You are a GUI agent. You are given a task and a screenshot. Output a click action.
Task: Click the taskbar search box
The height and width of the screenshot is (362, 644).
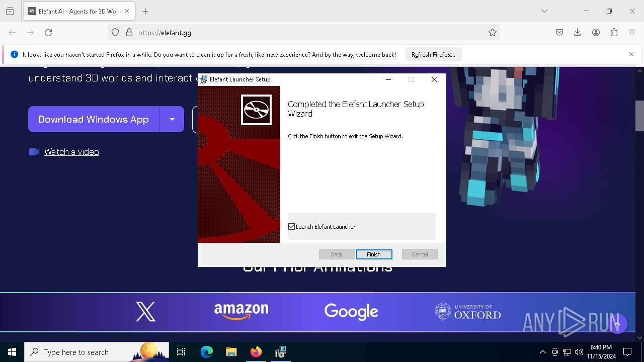click(97, 352)
